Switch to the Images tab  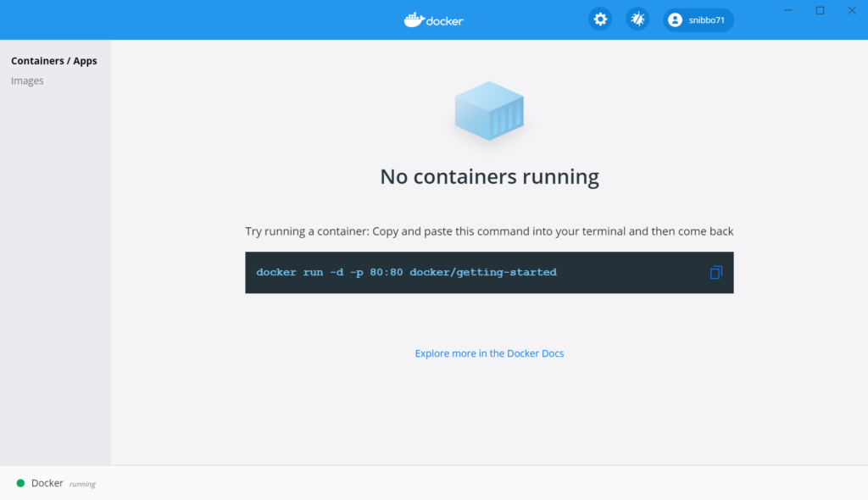pos(27,80)
